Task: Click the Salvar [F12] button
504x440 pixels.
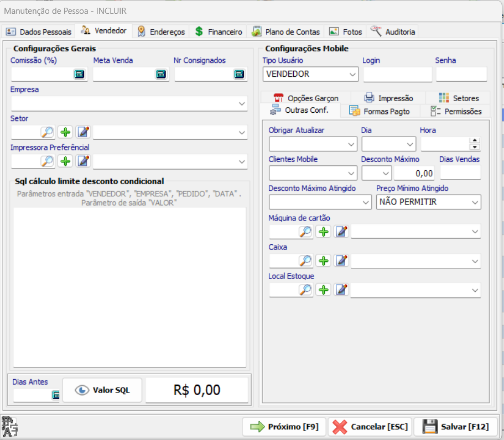Action: [x=455, y=427]
